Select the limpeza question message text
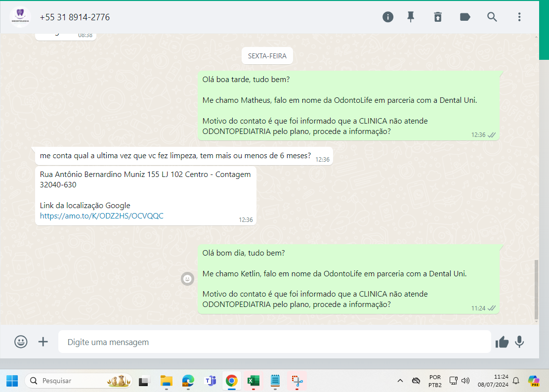 pos(175,156)
